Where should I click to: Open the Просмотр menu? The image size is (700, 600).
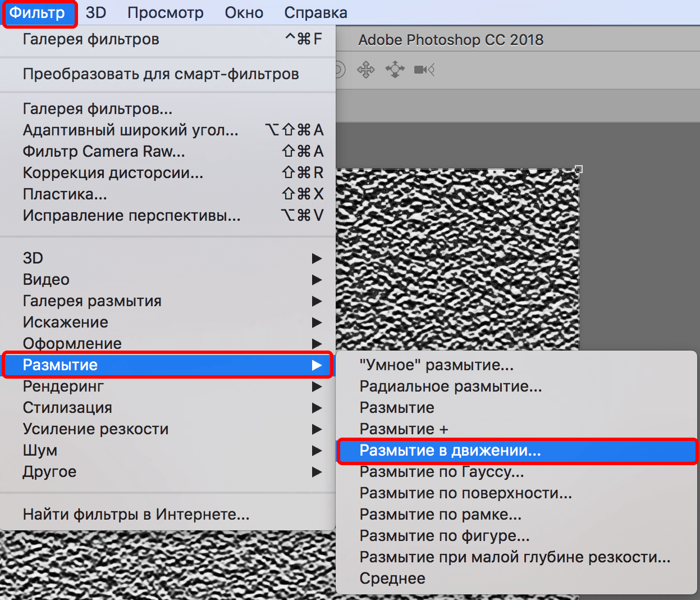pyautogui.click(x=165, y=13)
